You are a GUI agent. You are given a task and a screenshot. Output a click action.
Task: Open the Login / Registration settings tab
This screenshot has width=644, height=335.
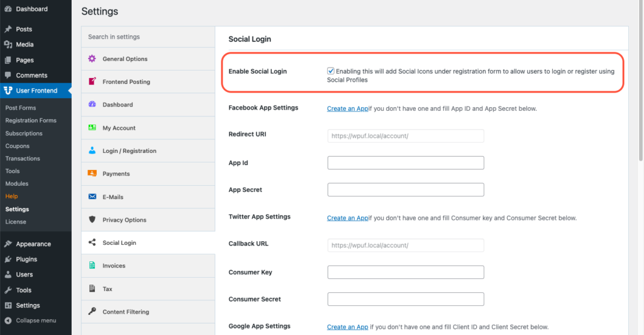129,151
